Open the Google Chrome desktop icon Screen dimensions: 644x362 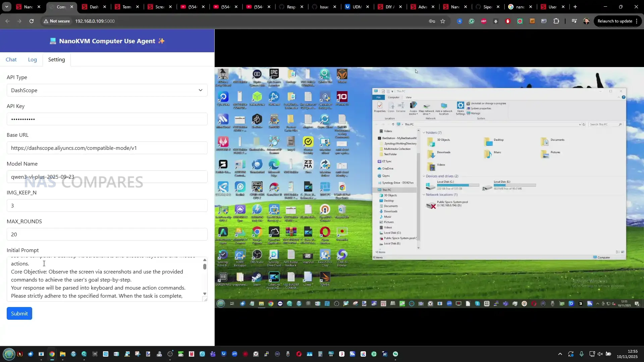[x=257, y=233]
